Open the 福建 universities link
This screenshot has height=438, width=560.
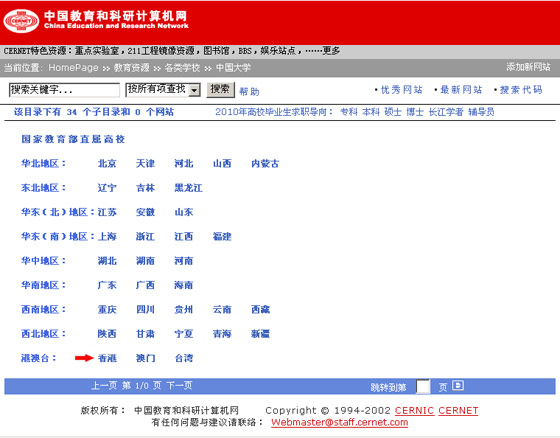tap(222, 237)
